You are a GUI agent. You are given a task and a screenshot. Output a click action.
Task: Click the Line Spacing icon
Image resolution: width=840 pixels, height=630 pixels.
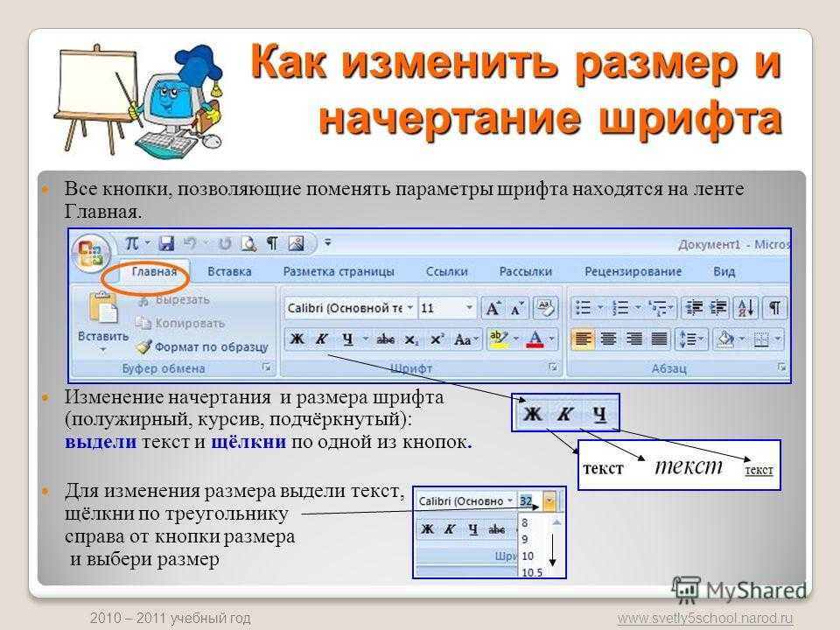pos(688,339)
